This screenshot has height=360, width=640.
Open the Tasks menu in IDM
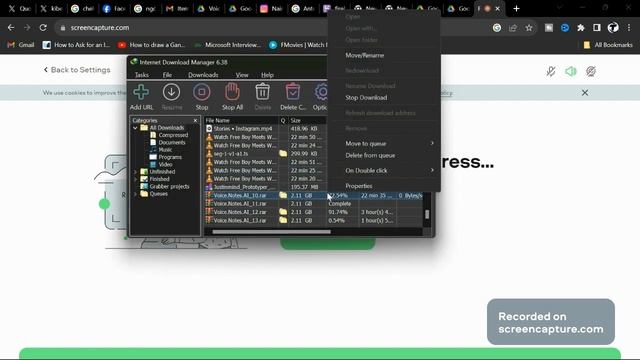142,75
